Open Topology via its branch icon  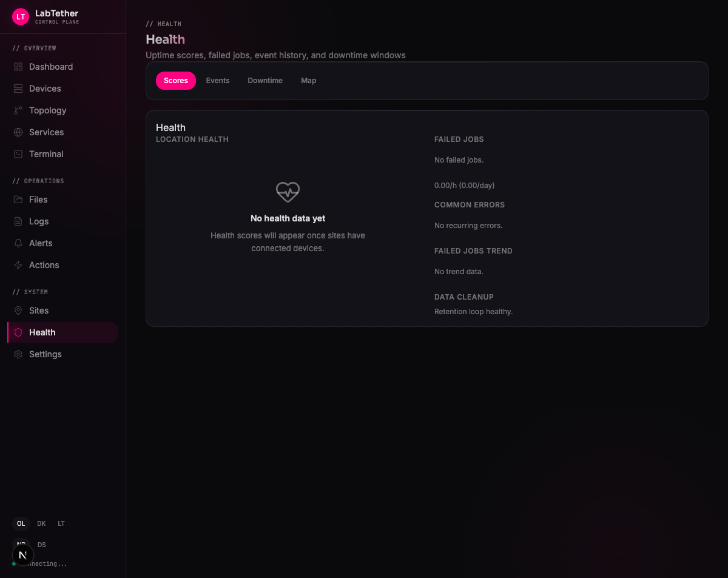pyautogui.click(x=18, y=110)
